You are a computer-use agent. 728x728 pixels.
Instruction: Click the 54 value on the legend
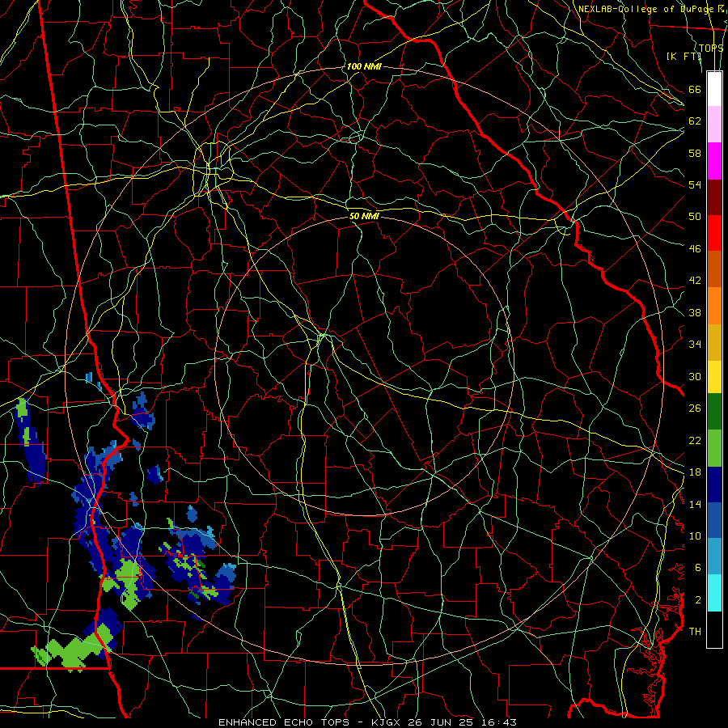click(x=695, y=184)
